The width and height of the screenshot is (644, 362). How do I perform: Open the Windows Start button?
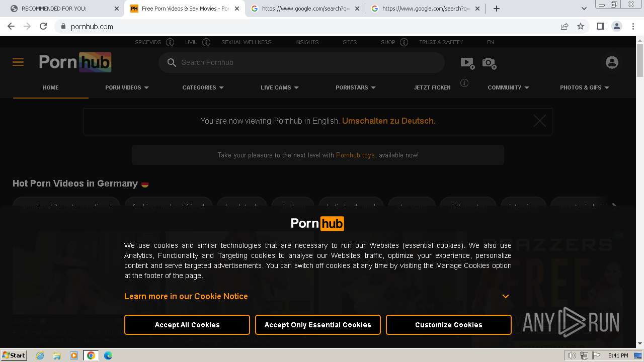[14, 355]
